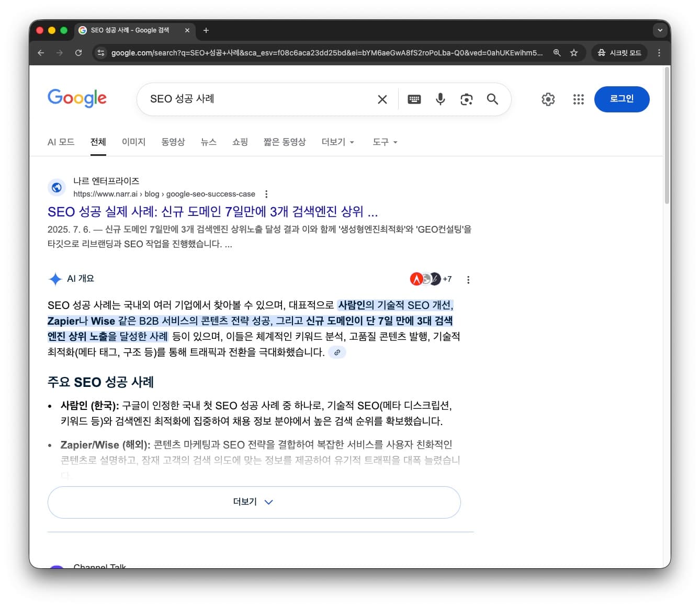This screenshot has width=700, height=607.
Task: Expand the 도구 tools dropdown
Action: point(385,142)
